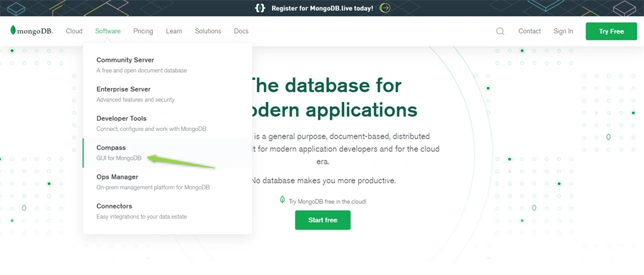Click the 'Advanced features and security' description
The image size is (644, 275).
tap(135, 99)
